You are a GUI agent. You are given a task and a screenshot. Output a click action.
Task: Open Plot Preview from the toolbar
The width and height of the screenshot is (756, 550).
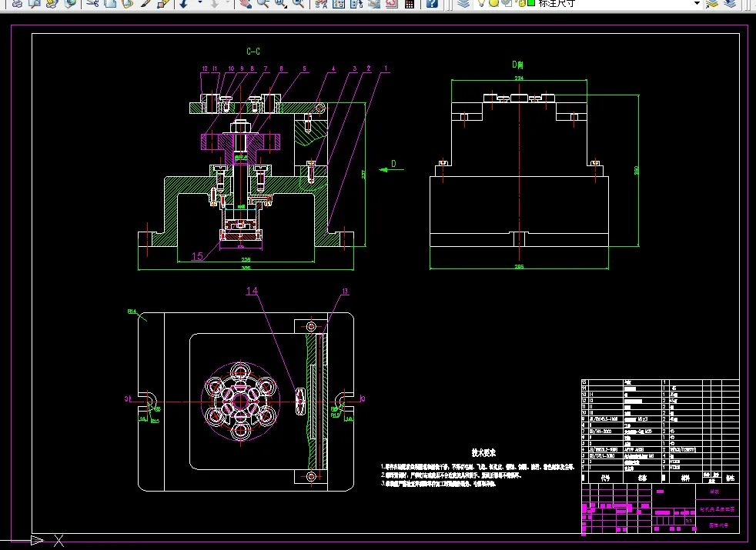[35, 3]
